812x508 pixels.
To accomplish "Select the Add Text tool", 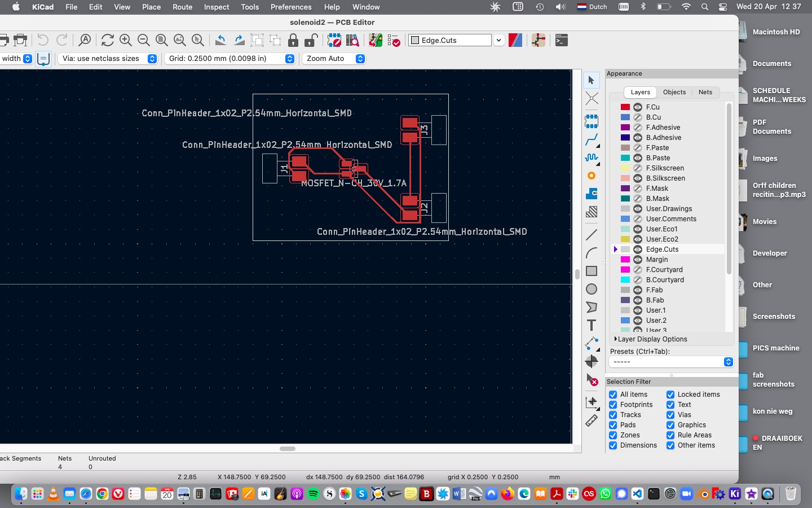I will [x=592, y=325].
